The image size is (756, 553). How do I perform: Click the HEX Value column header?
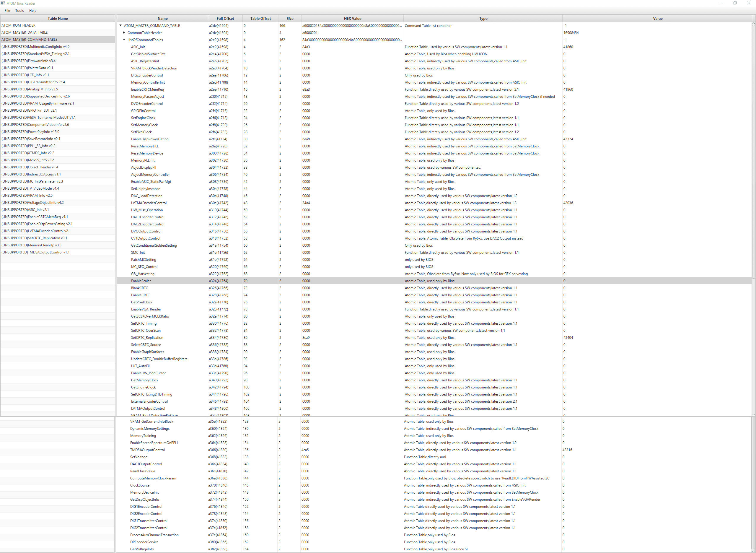tap(352, 18)
